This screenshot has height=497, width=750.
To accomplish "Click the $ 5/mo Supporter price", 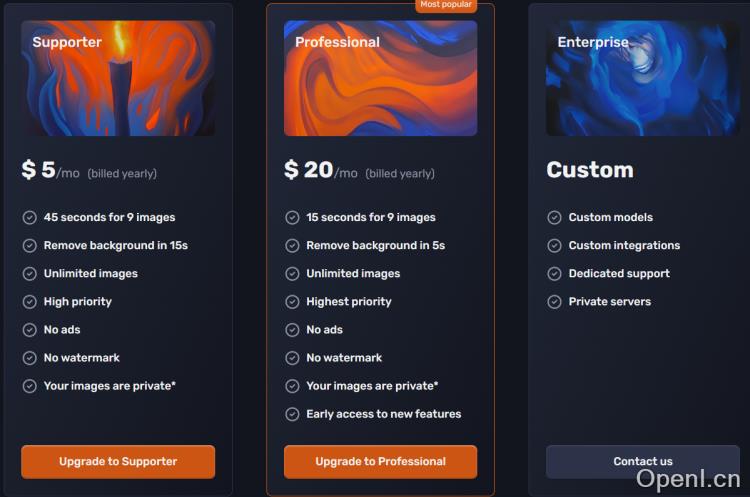I will pos(50,171).
